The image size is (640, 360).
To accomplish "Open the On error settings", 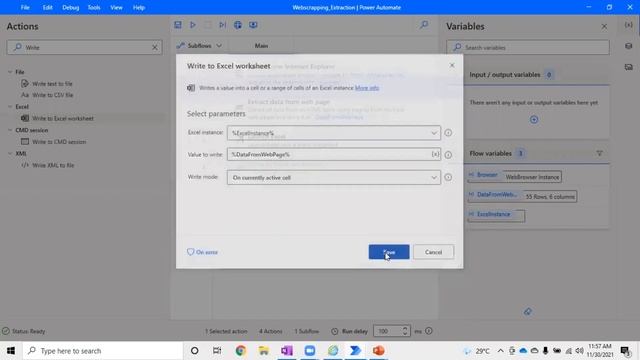I will pos(202,252).
